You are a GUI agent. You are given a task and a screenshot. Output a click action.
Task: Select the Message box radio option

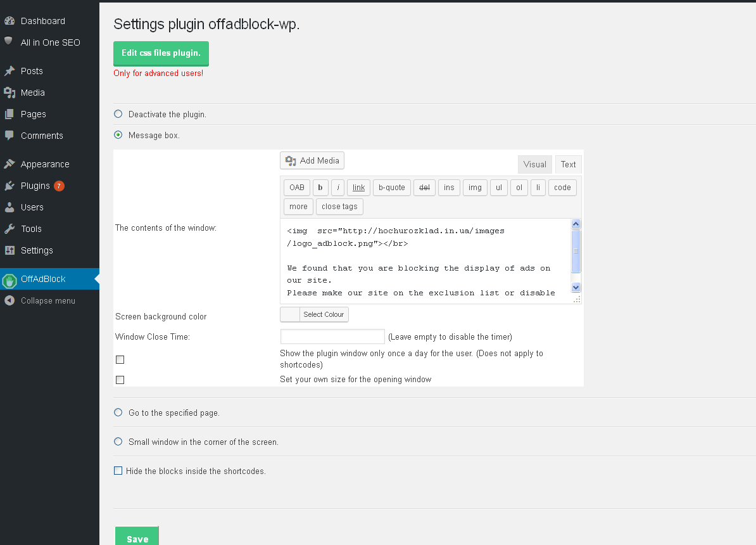[x=118, y=135]
